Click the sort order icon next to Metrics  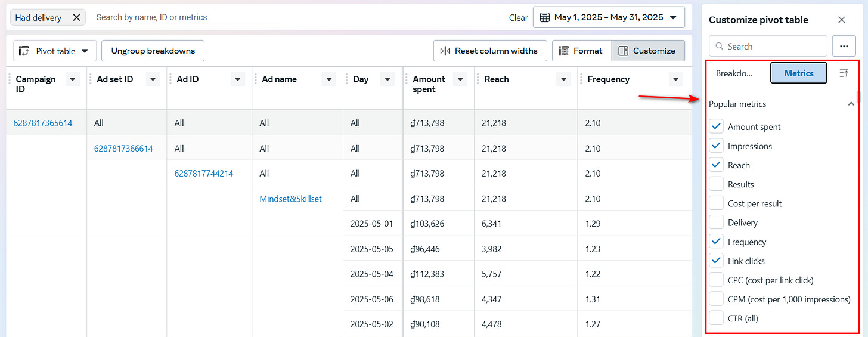click(844, 73)
